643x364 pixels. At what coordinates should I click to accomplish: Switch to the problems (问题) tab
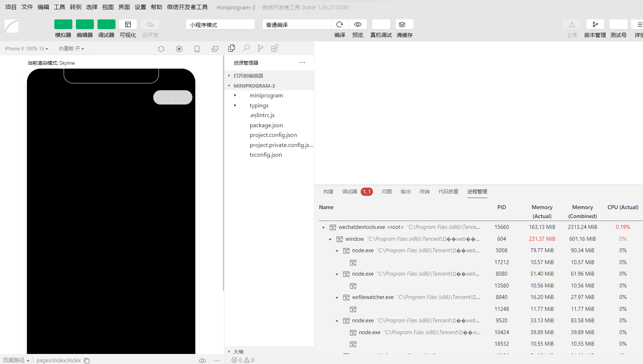(387, 192)
